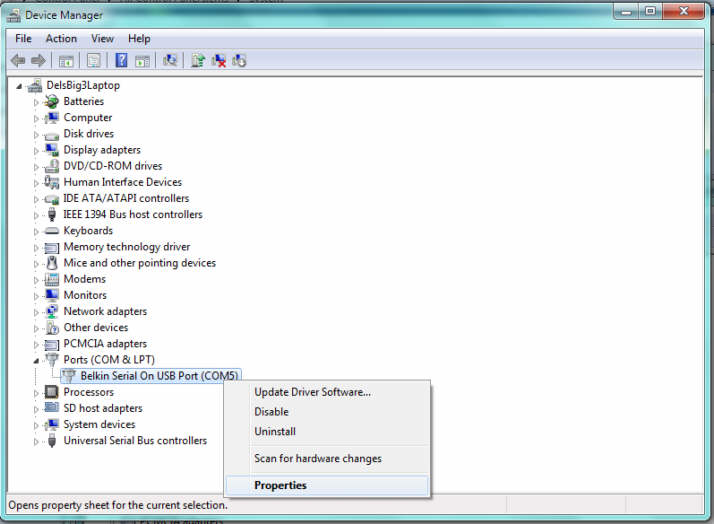The image size is (714, 524).
Task: Click the DelsBig3Laptop computer icon
Action: pos(35,86)
